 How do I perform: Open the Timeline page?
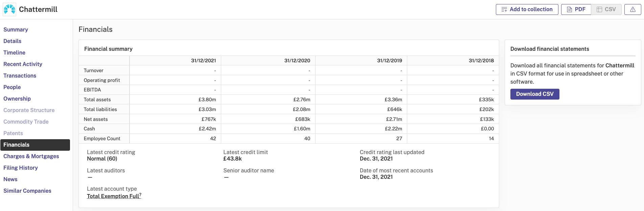(14, 53)
